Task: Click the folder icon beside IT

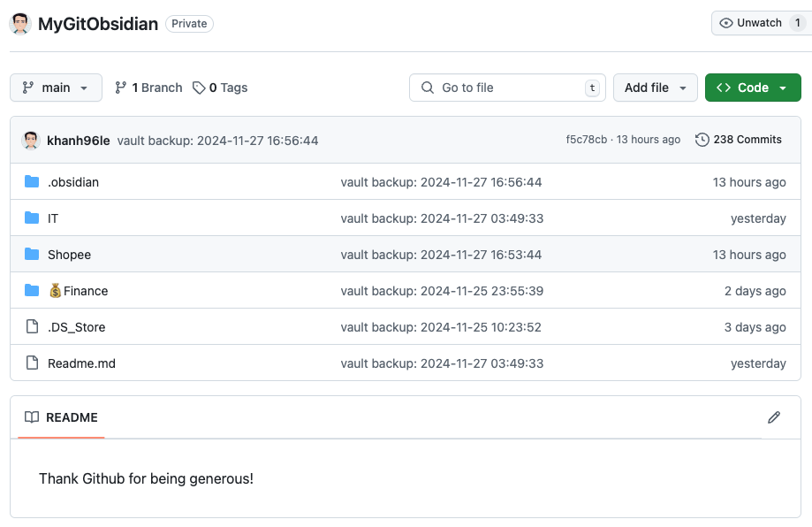Action: click(x=32, y=218)
